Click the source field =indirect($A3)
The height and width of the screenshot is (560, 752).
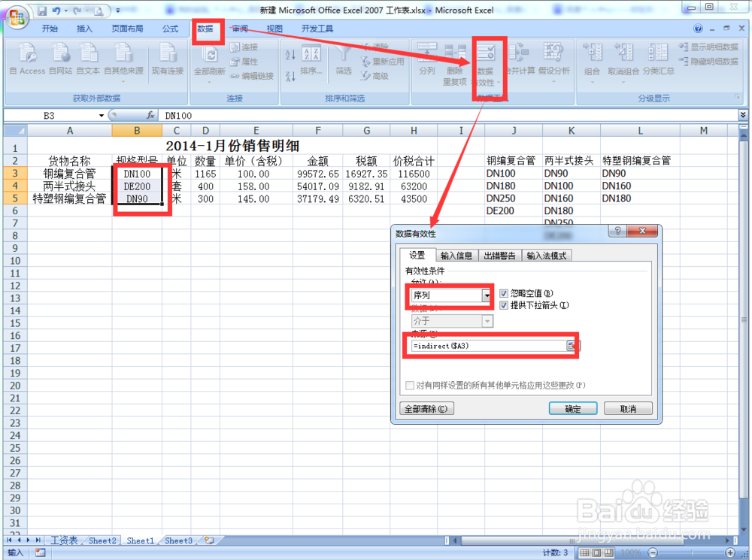pyautogui.click(x=490, y=346)
